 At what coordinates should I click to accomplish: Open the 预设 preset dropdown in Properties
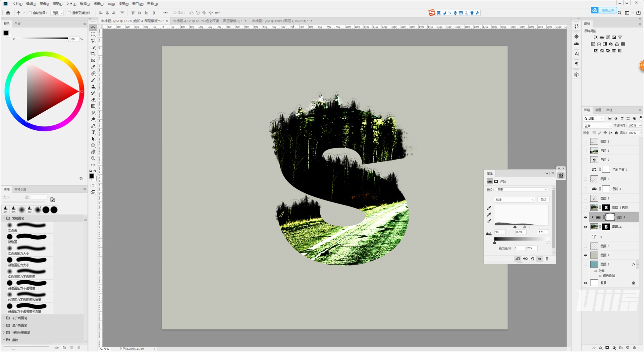pos(522,190)
